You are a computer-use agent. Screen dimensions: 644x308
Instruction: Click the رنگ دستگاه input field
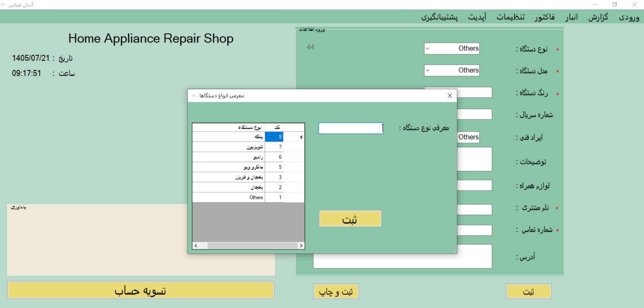pyautogui.click(x=474, y=93)
